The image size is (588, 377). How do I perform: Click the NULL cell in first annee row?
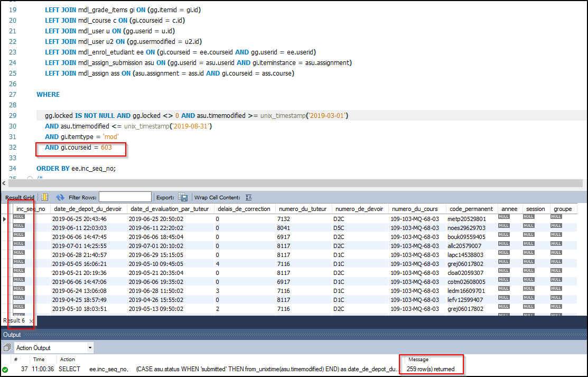click(x=505, y=217)
